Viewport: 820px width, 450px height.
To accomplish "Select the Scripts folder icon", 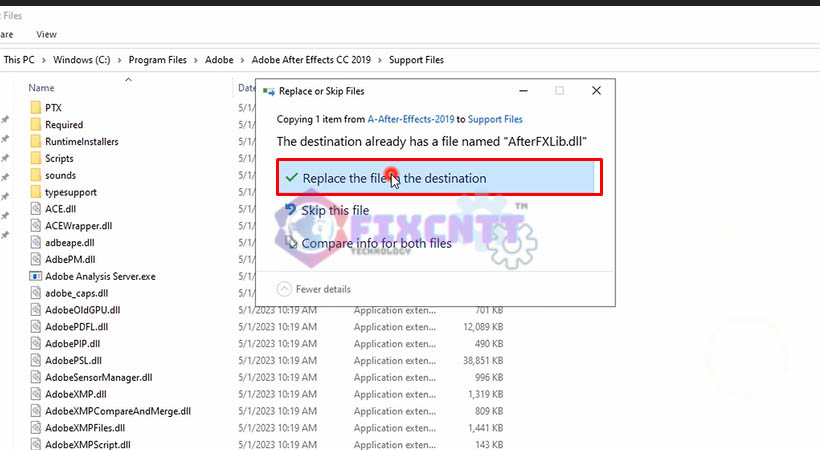I will point(36,158).
